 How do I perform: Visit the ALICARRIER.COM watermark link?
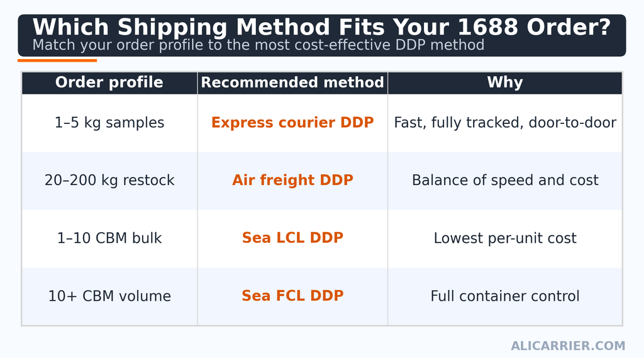[x=568, y=346]
